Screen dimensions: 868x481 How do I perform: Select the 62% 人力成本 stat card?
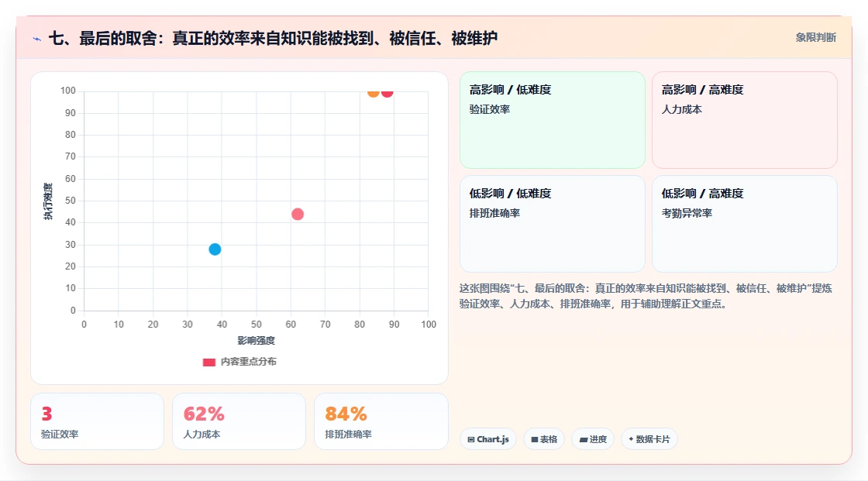click(239, 421)
